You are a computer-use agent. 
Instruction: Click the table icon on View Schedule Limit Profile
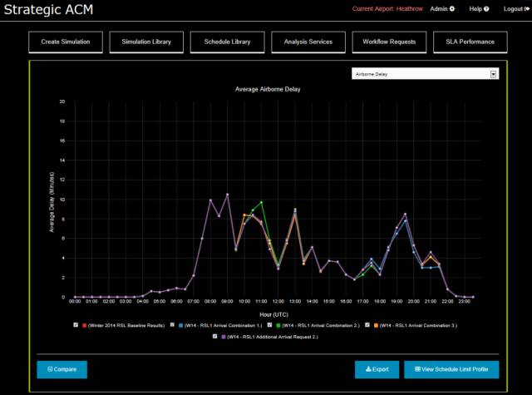[x=417, y=368]
